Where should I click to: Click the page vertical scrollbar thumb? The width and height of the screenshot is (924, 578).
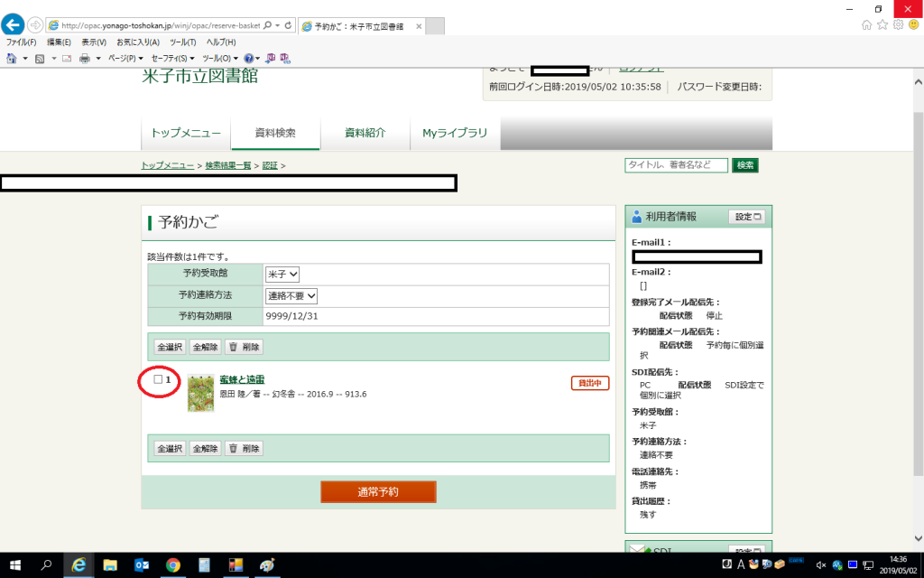[918, 294]
